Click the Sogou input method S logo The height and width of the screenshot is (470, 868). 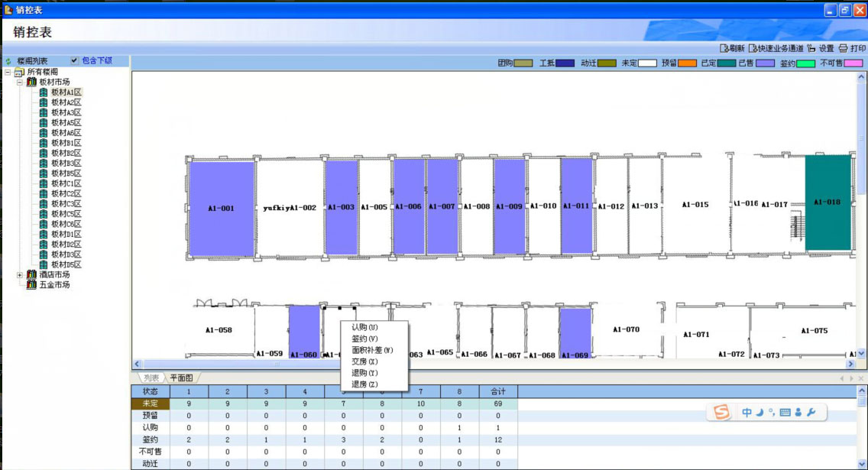pyautogui.click(x=721, y=413)
